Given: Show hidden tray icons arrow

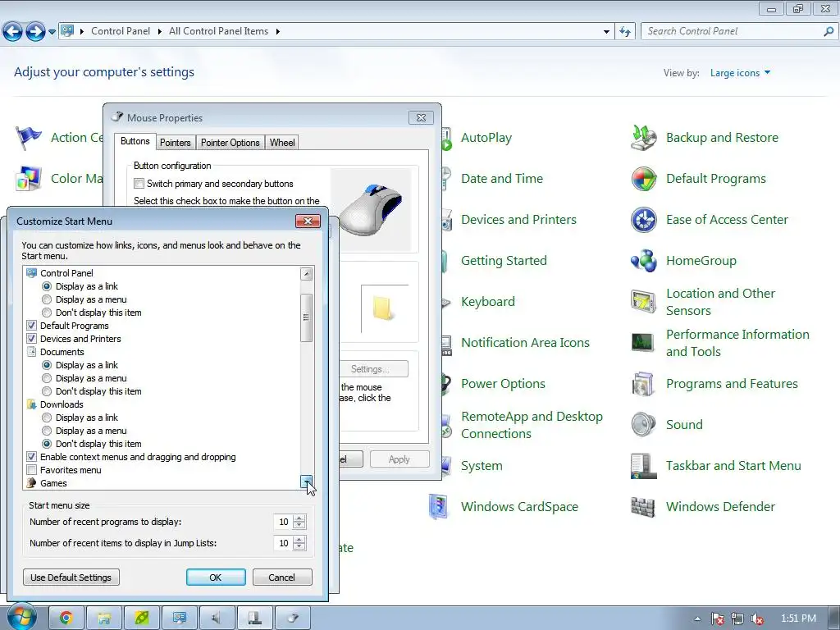Looking at the screenshot, I should pos(697,619).
